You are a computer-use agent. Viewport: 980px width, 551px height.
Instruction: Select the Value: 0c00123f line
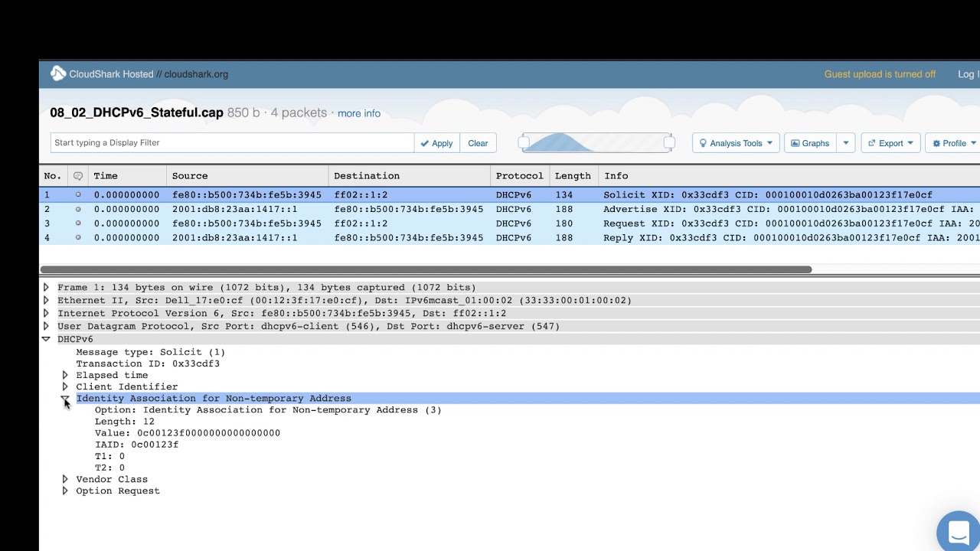pyautogui.click(x=188, y=433)
